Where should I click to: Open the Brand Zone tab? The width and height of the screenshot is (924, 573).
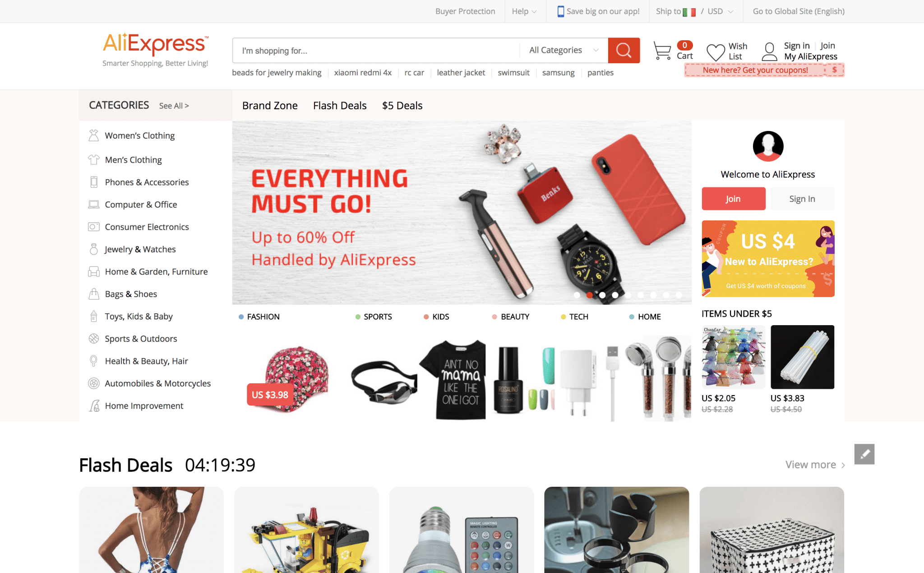click(x=270, y=105)
